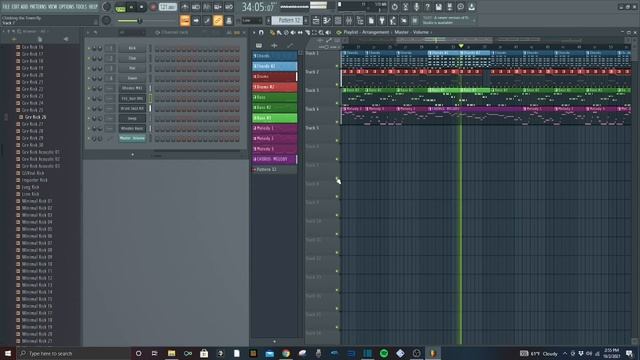The width and height of the screenshot is (640, 360).
Task: Select Drums #2 pattern in picker
Action: coord(275,87)
